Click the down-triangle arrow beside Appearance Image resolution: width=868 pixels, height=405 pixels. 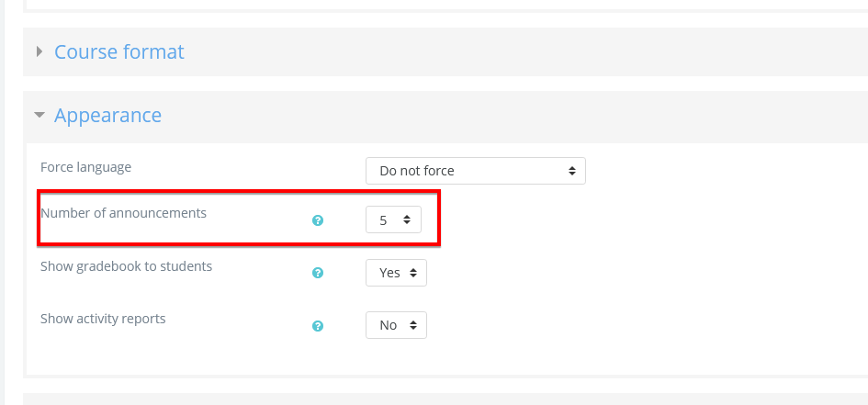point(39,116)
